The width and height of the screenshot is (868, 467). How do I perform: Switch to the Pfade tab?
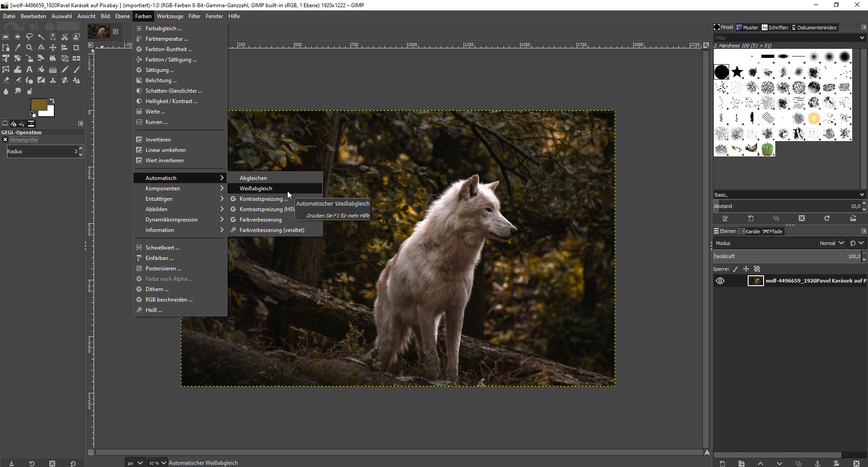click(x=773, y=231)
